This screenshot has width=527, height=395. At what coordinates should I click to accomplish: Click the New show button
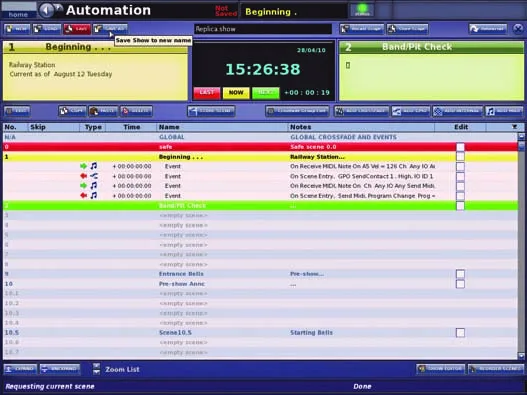pyautogui.click(x=17, y=29)
